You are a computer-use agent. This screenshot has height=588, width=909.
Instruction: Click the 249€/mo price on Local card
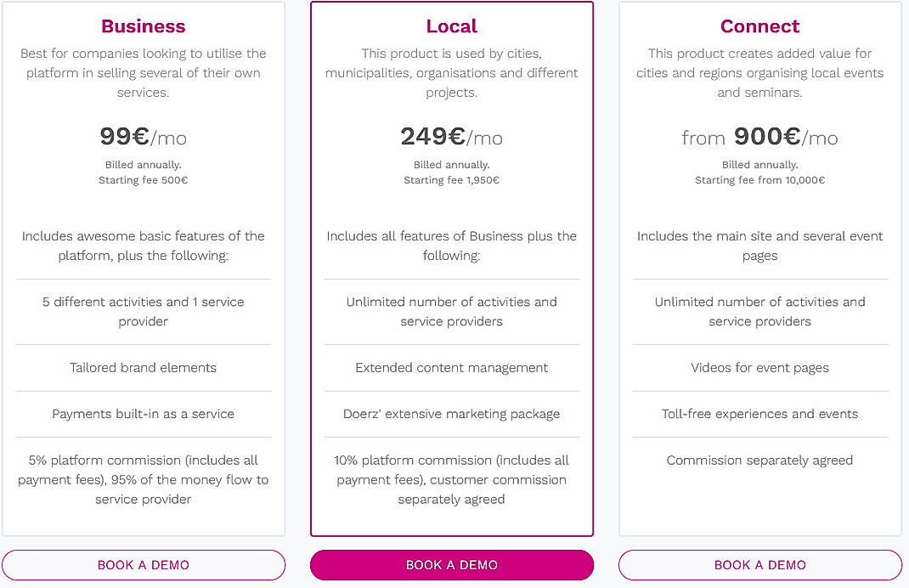tap(451, 137)
